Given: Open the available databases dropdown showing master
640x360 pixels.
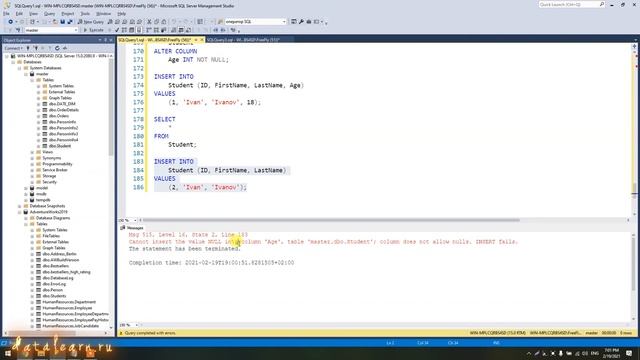Looking at the screenshot, I should (x=76, y=30).
